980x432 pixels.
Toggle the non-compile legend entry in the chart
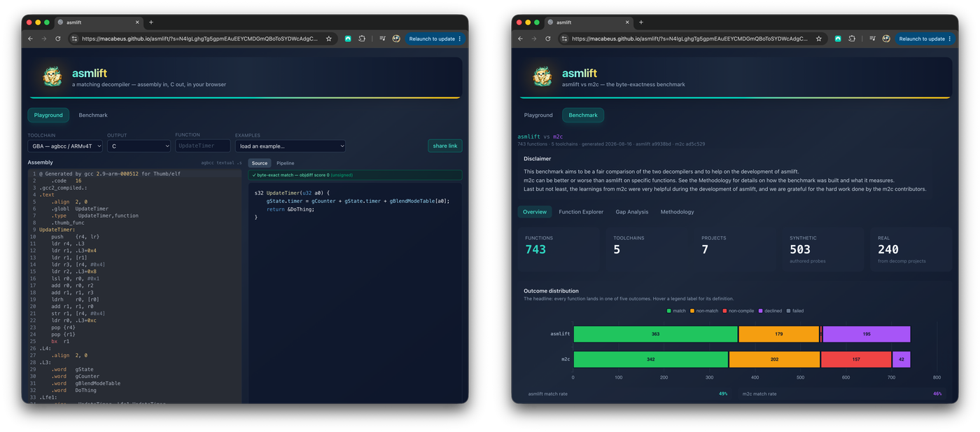[738, 311]
